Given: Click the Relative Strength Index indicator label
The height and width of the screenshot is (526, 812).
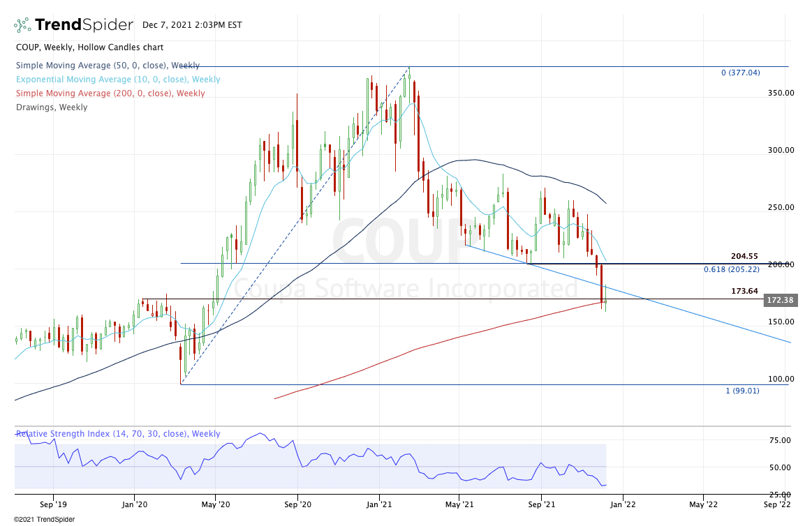Looking at the screenshot, I should pos(118,433).
